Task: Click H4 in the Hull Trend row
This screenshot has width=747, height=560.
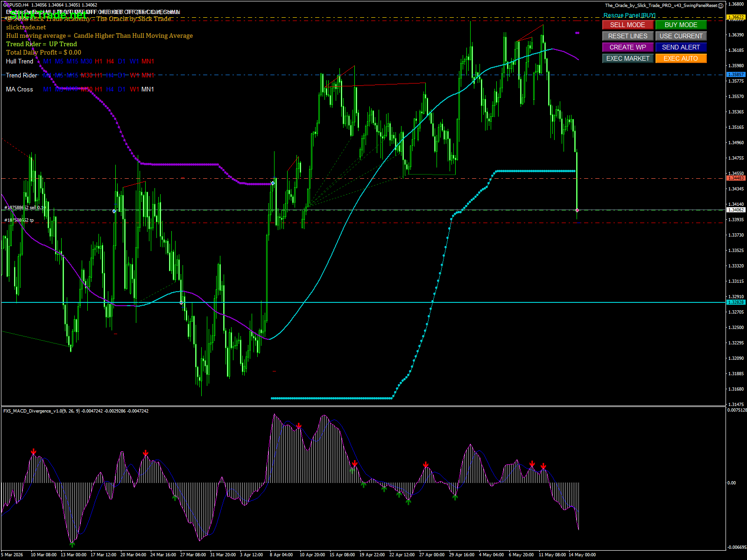Action: [110, 61]
